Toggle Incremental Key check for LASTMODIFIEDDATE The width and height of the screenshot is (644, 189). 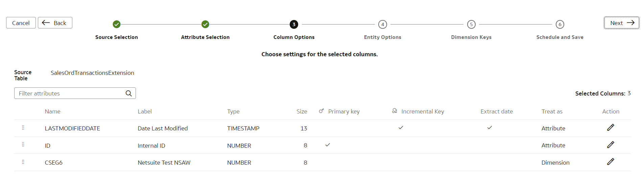[x=401, y=128]
